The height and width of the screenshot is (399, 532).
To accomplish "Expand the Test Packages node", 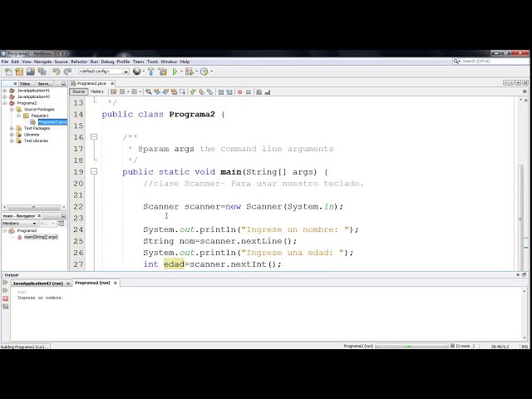I will point(12,128).
